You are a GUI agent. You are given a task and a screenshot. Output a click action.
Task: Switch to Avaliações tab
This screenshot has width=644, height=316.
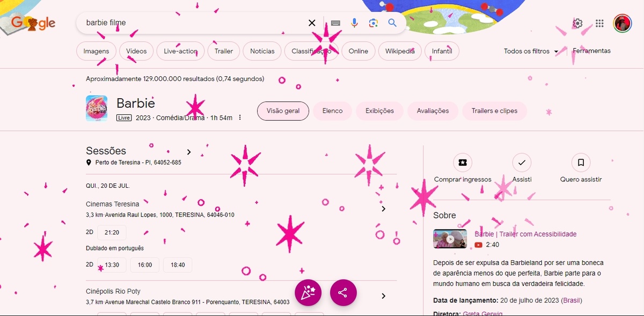click(433, 111)
